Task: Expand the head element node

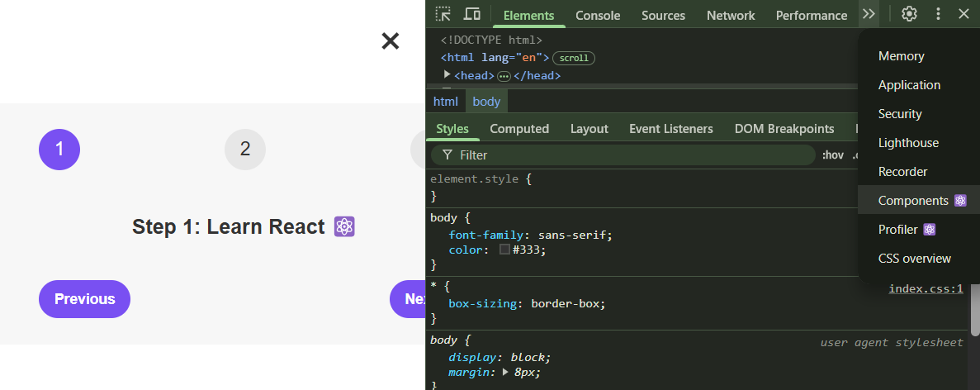Action: click(x=447, y=75)
